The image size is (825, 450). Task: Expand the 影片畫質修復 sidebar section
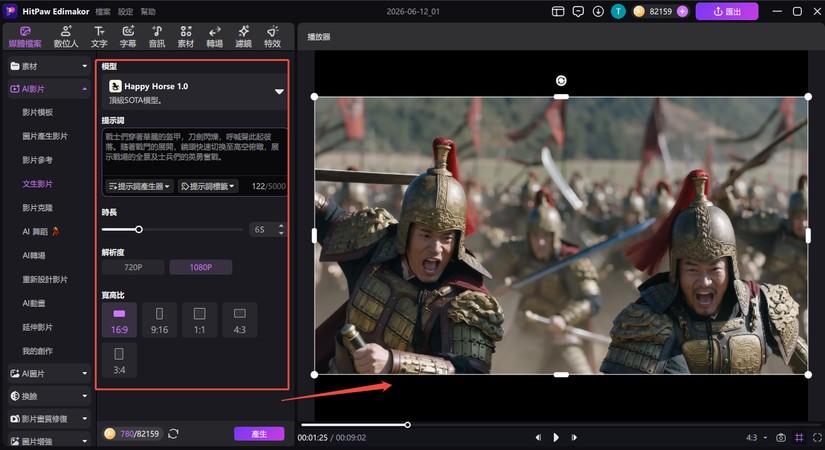[49, 418]
